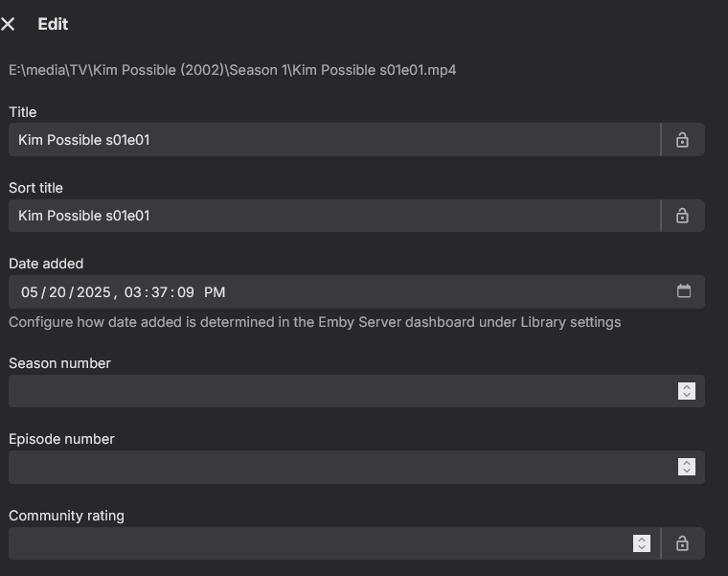Click the Season number input field
The image size is (728, 576).
335,391
